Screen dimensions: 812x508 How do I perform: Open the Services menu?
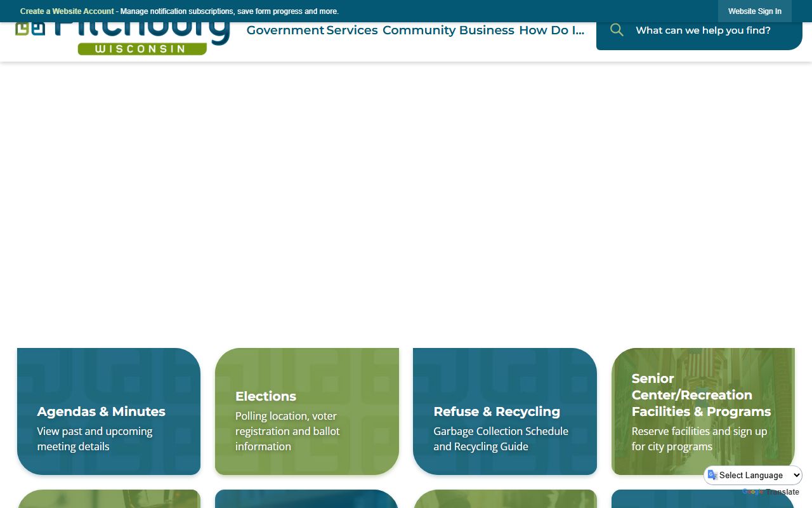[352, 30]
